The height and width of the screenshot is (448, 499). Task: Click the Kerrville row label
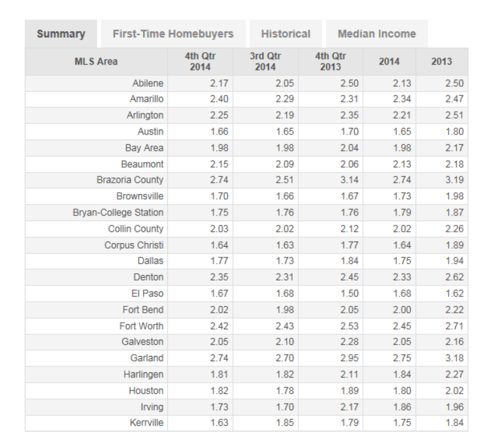pos(147,423)
